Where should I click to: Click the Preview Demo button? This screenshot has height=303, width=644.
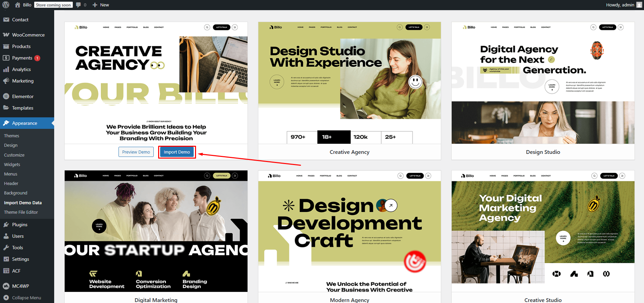(136, 152)
